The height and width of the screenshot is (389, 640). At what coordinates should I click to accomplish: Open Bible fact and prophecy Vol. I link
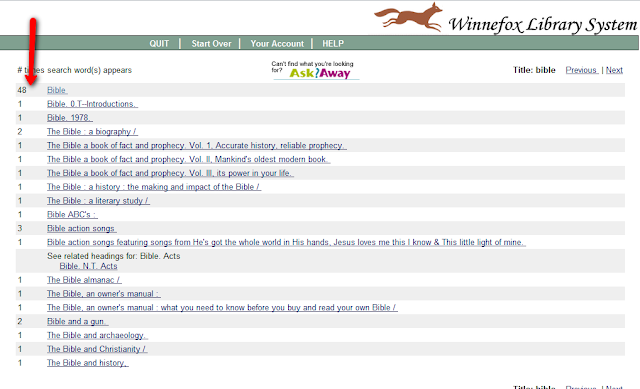click(196, 146)
